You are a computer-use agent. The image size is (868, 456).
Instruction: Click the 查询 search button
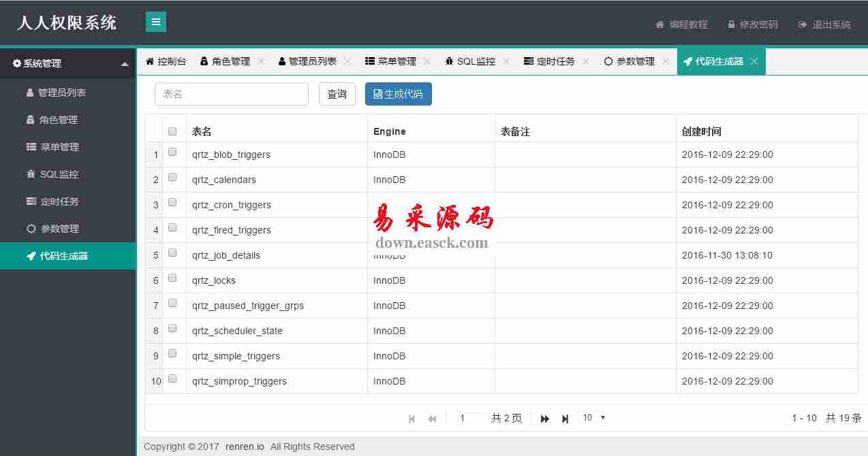tap(337, 94)
